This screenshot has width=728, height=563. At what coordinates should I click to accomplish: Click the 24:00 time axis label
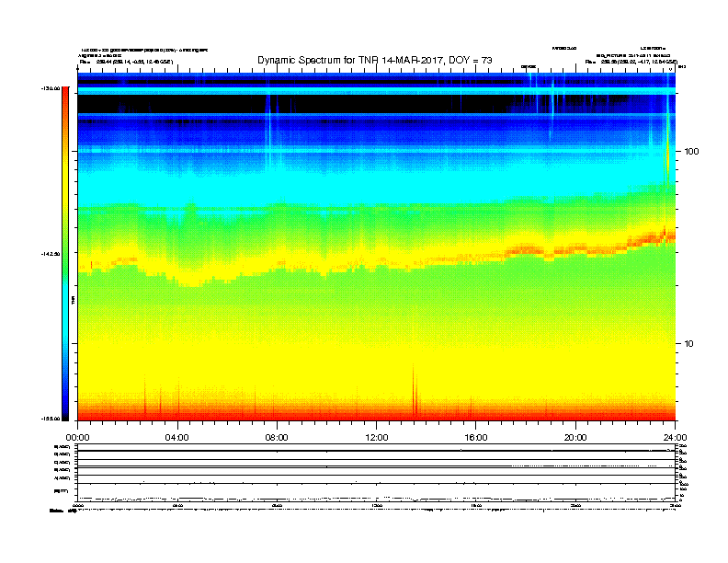click(675, 437)
